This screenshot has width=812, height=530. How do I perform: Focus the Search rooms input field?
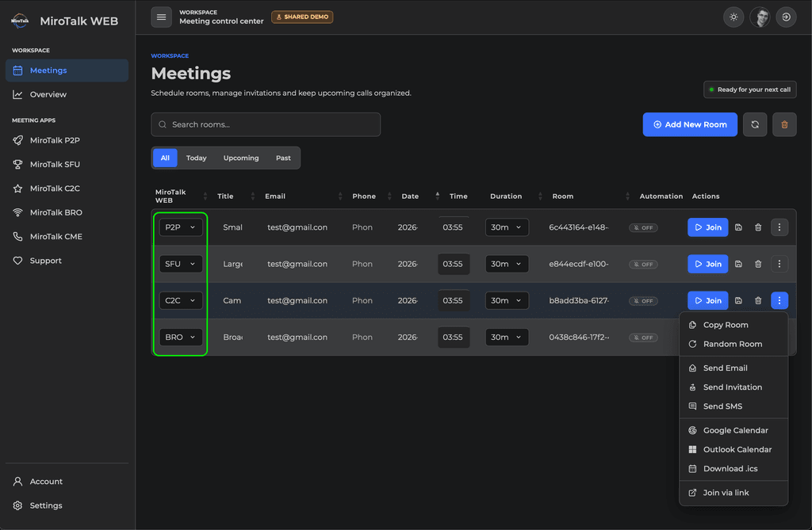tap(266, 124)
